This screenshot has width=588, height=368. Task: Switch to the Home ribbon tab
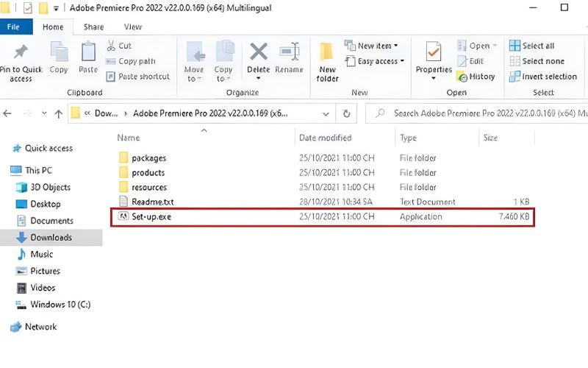coord(53,27)
